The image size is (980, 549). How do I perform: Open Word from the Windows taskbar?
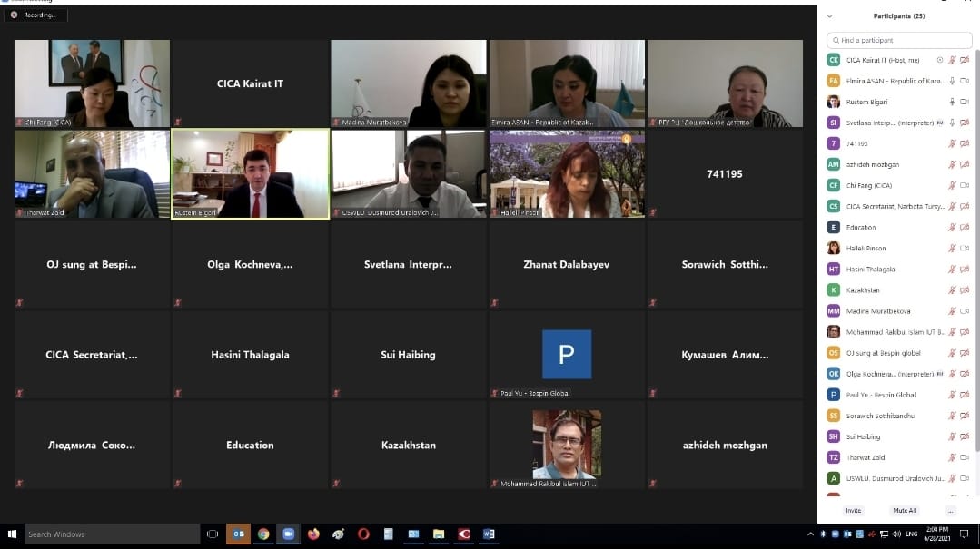click(x=488, y=534)
